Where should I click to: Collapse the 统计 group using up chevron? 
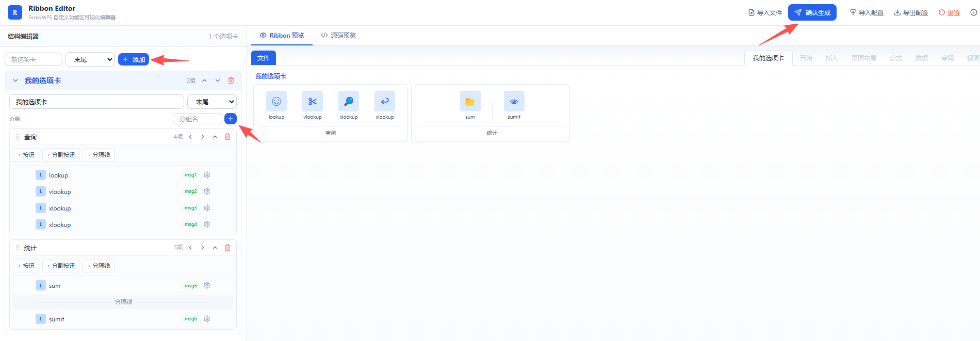coord(215,248)
